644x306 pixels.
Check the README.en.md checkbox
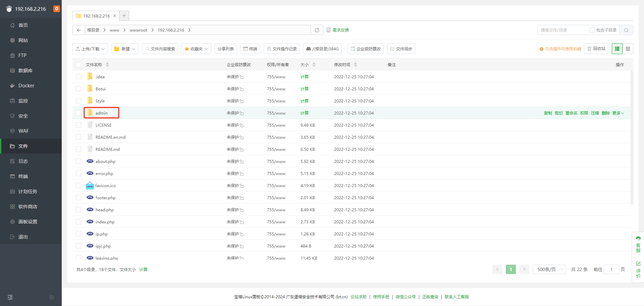(x=78, y=137)
